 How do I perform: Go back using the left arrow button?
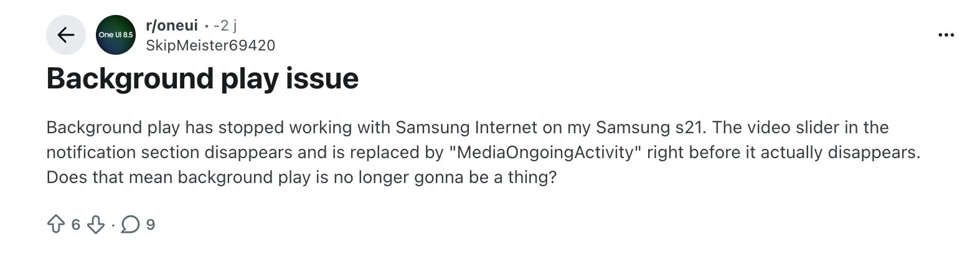[65, 35]
